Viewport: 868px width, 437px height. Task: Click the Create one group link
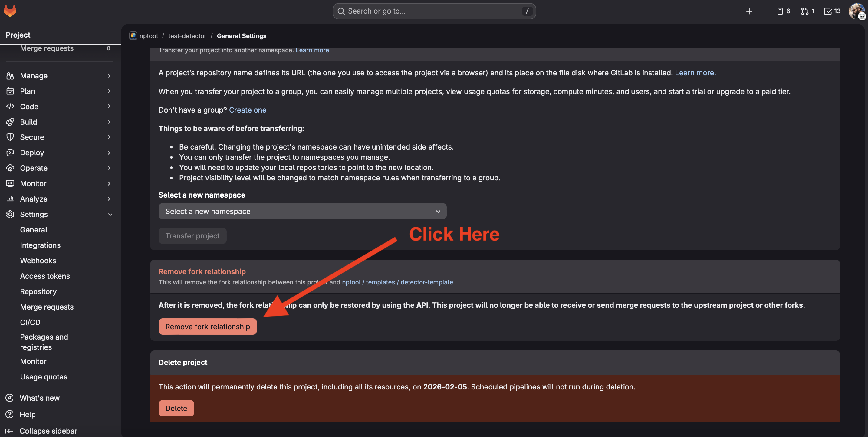click(247, 110)
